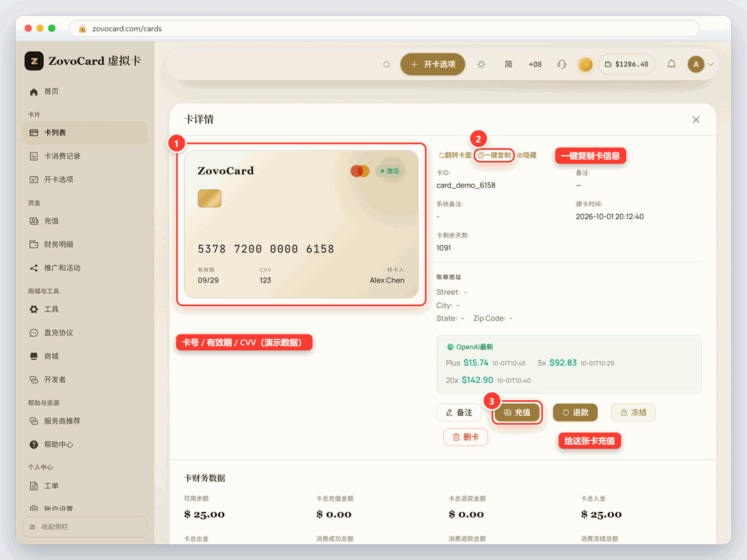Open 开卡选项 in the sidebar
The image size is (747, 560).
[85, 179]
